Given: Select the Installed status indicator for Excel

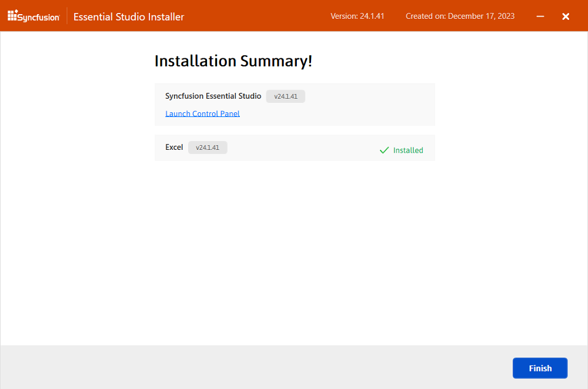Looking at the screenshot, I should 401,150.
